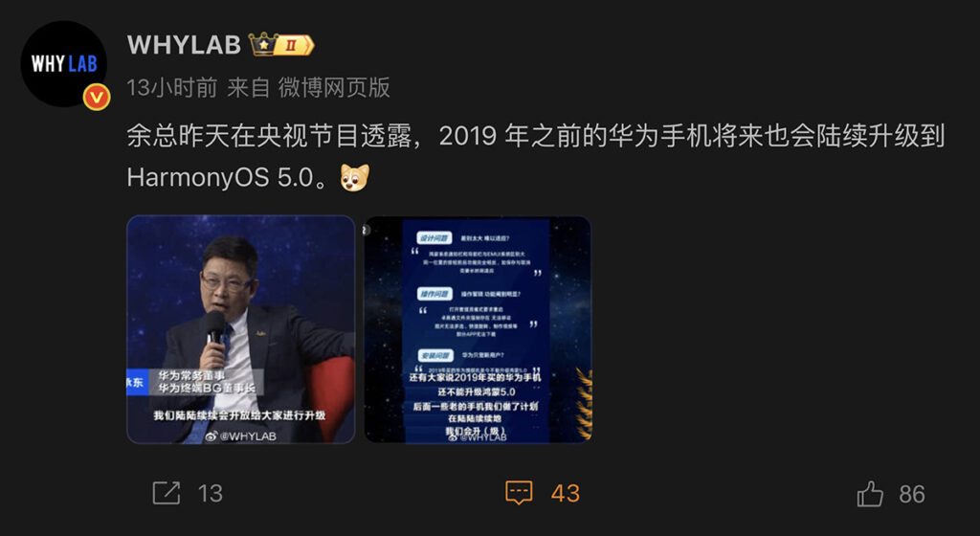Open the photo of the man speaking
This screenshot has height=536, width=980.
point(240,329)
